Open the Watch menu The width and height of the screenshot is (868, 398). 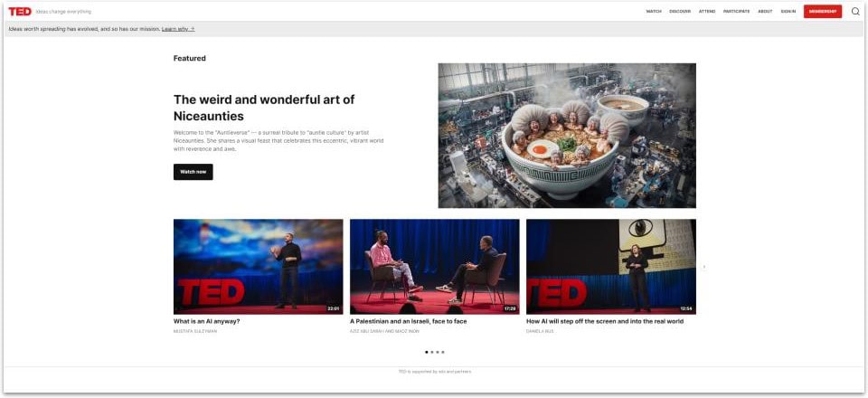(654, 12)
